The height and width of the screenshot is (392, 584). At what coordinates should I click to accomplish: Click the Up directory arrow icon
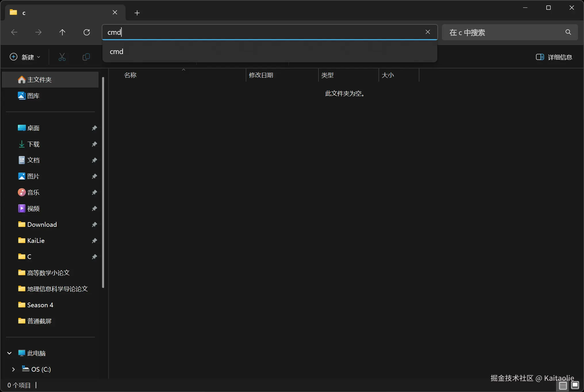[x=62, y=32]
